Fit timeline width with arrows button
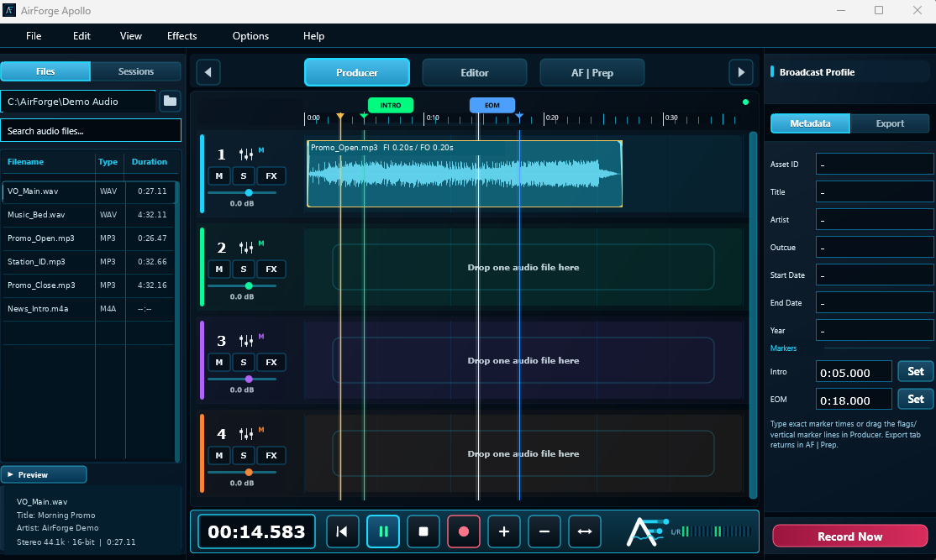This screenshot has height=560, width=936. click(585, 531)
